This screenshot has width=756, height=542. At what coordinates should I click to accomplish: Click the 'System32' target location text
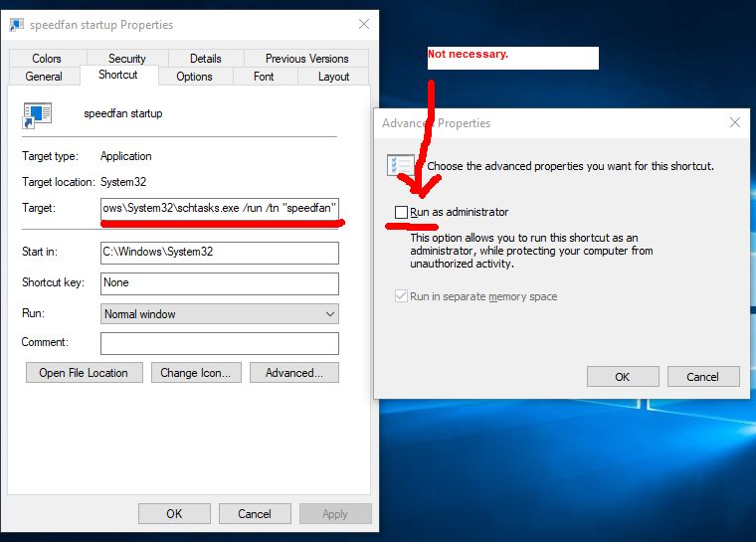[x=123, y=182]
